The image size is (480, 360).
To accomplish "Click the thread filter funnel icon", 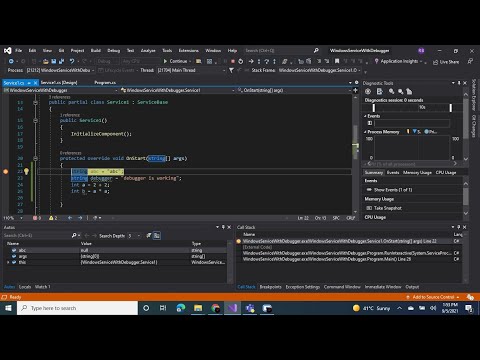I will tap(231, 70).
